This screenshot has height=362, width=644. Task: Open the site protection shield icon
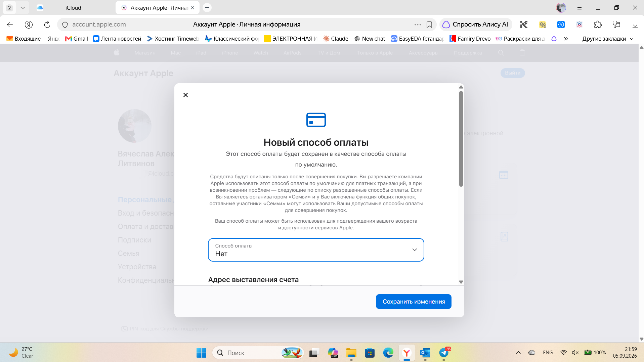pyautogui.click(x=65, y=25)
